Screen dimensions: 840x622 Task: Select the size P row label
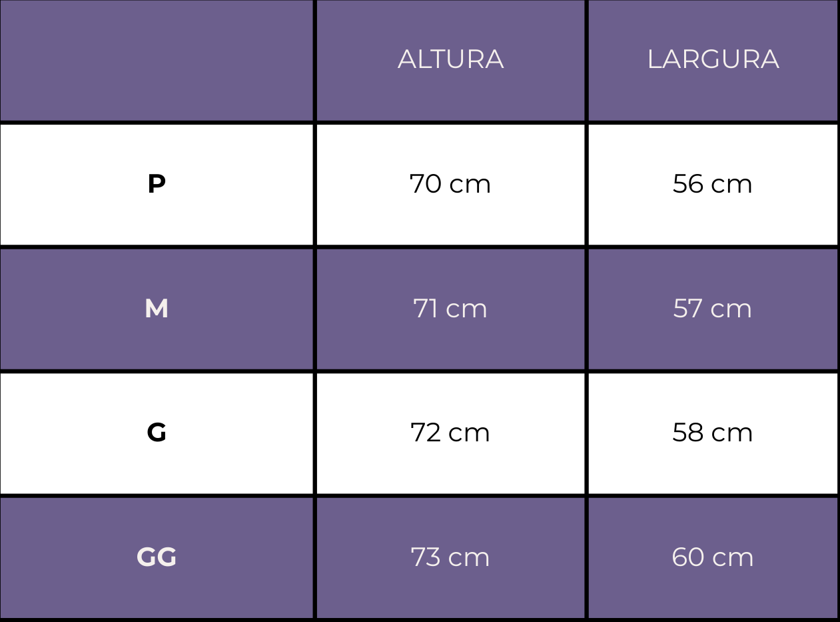tap(157, 184)
